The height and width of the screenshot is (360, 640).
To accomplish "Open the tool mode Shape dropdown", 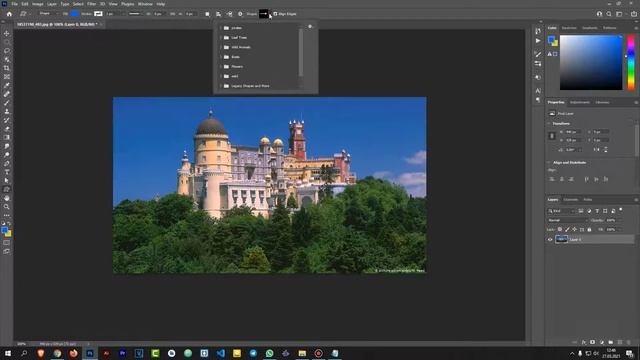I will coord(48,14).
